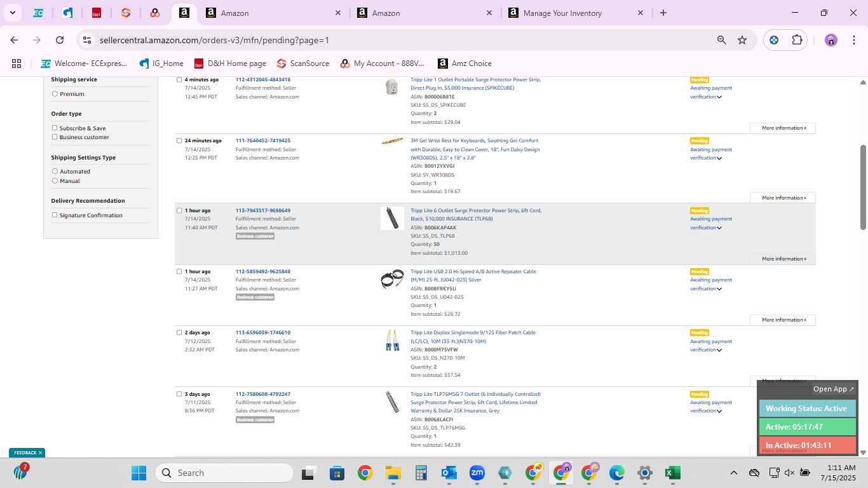Select Premium shipping service radio
This screenshot has width=868, height=488.
[55, 94]
